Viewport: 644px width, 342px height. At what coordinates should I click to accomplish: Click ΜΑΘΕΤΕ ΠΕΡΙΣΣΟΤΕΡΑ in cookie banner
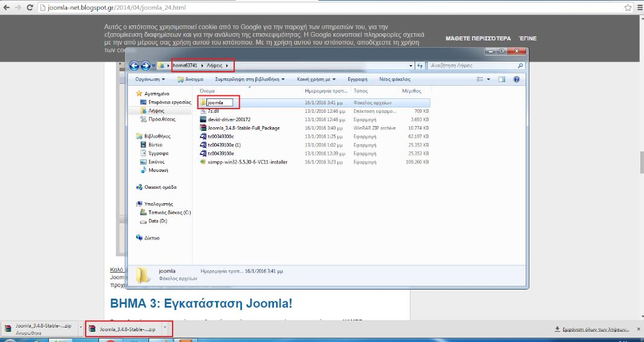tap(478, 38)
